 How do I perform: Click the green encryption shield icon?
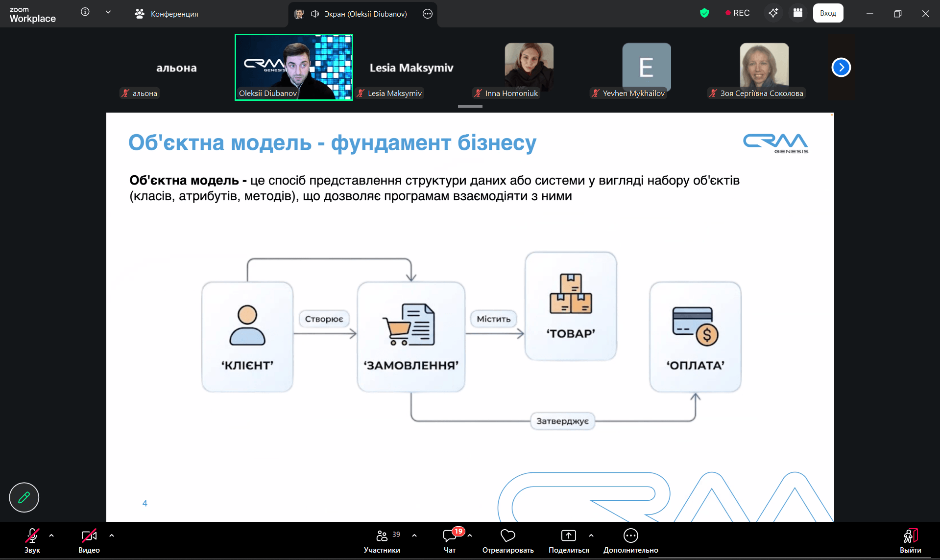[704, 13]
